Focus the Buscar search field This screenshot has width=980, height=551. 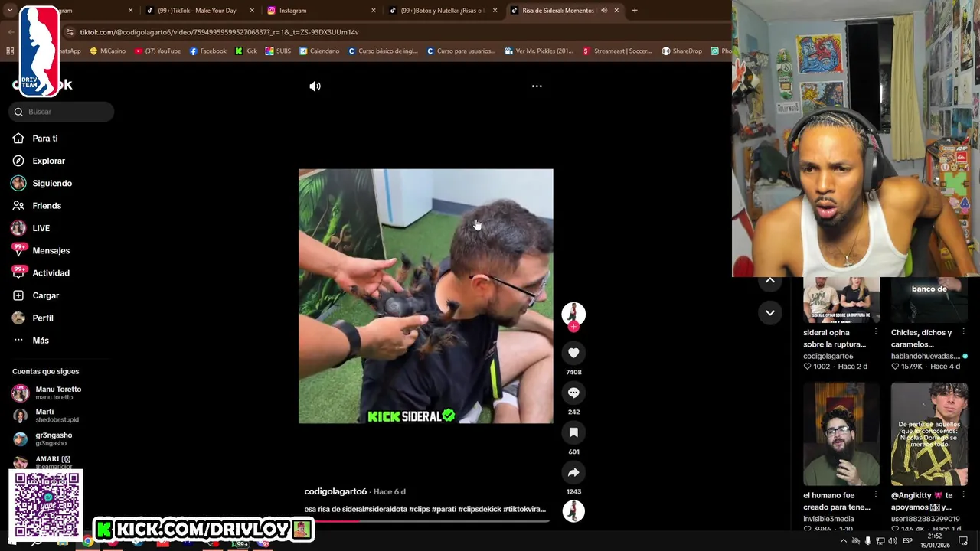click(x=61, y=112)
